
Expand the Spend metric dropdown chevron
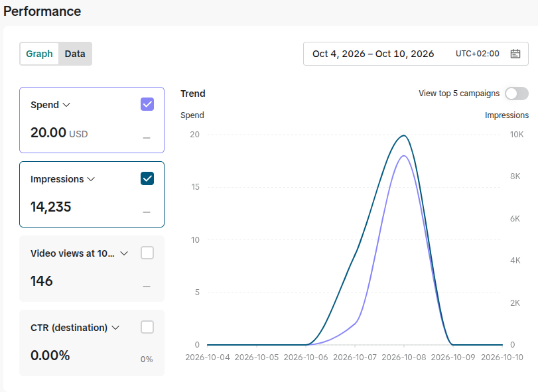click(x=66, y=105)
